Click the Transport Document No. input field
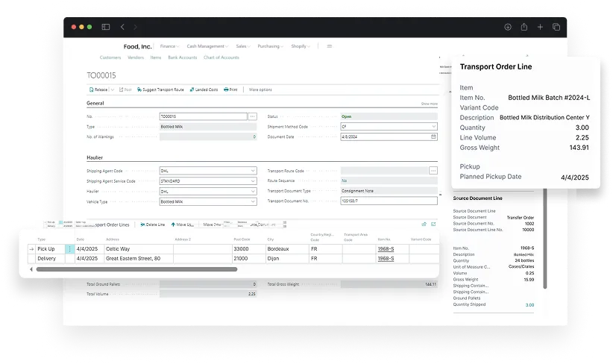The image size is (613, 364). [389, 201]
